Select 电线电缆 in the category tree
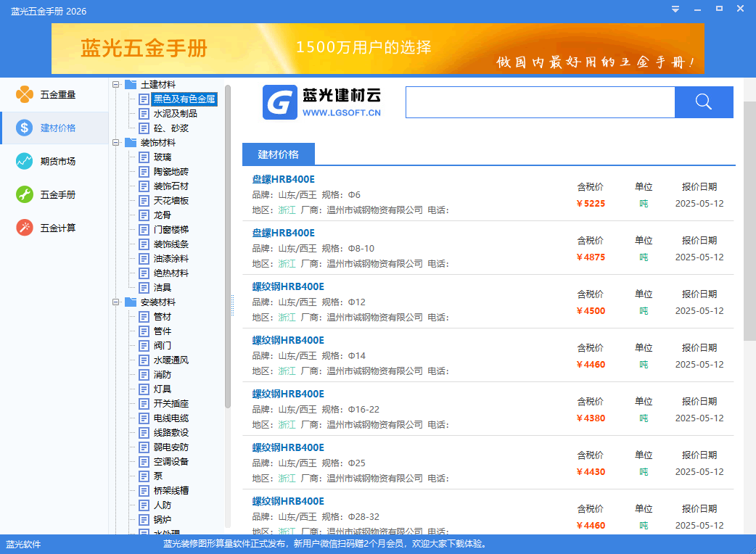This screenshot has width=756, height=554. click(171, 418)
